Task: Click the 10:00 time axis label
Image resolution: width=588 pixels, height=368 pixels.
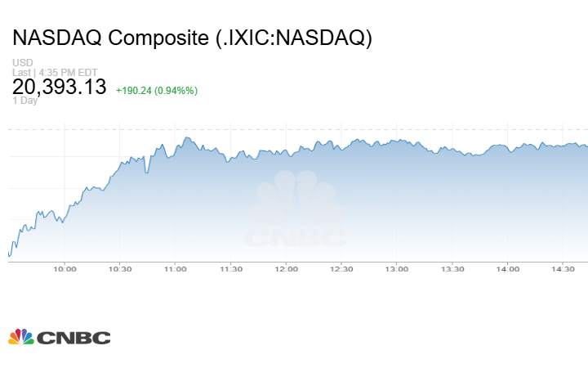Action: click(65, 268)
